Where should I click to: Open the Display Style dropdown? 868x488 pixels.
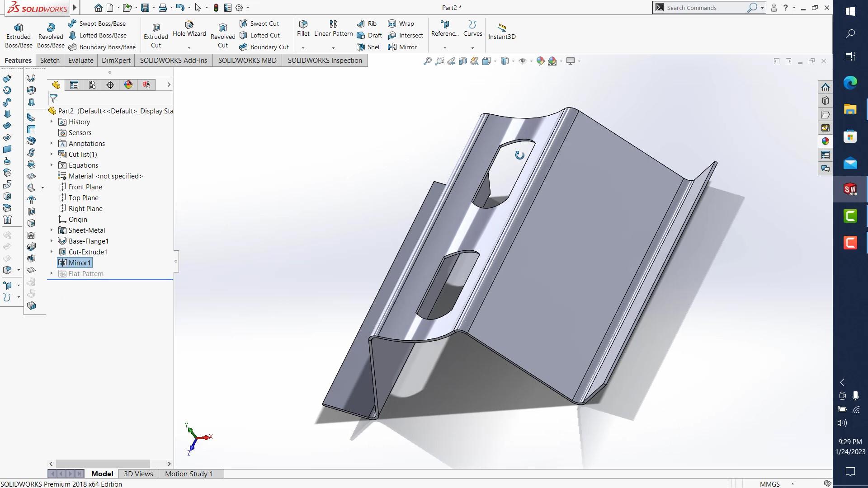coord(512,60)
